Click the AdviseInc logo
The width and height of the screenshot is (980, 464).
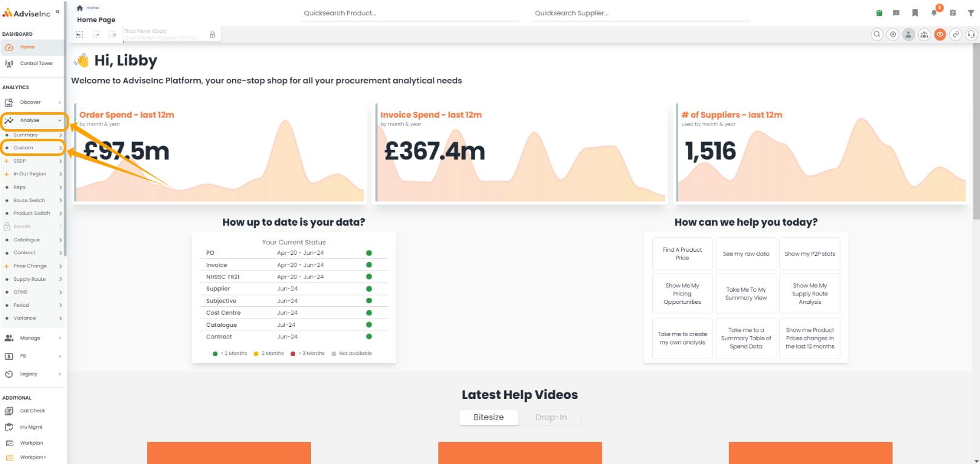pyautogui.click(x=27, y=13)
